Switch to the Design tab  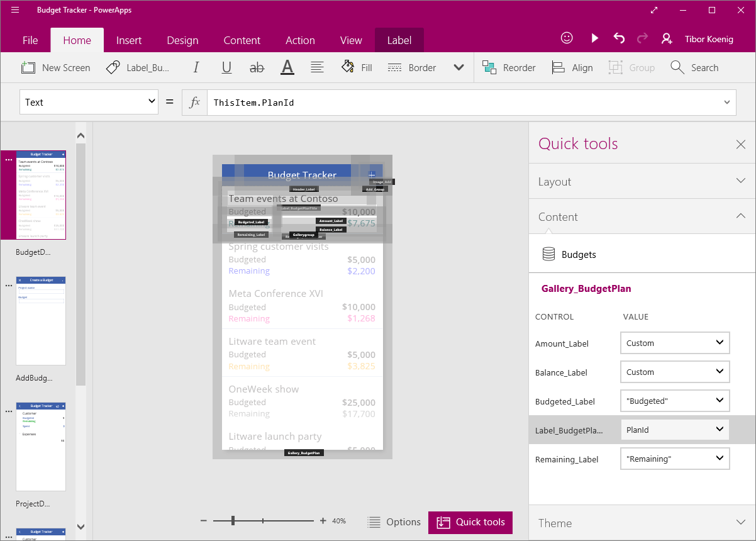[182, 40]
